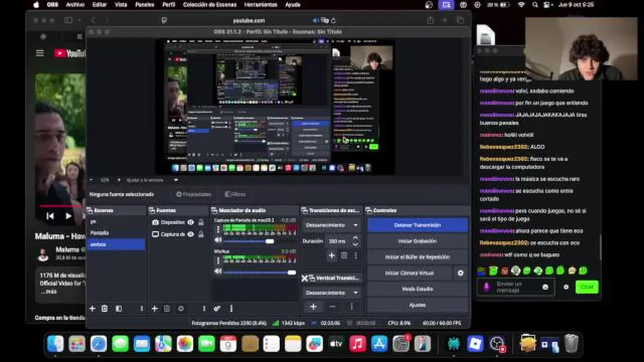Open the scene transition type dropdown
This screenshot has height=362, width=644.
coord(332,225)
